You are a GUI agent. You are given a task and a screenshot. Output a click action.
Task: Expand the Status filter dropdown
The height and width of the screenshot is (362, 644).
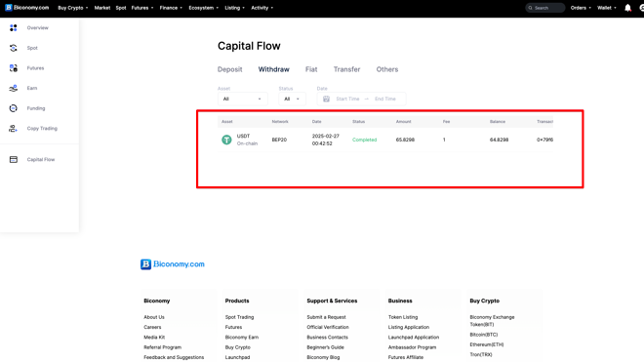[x=292, y=99]
